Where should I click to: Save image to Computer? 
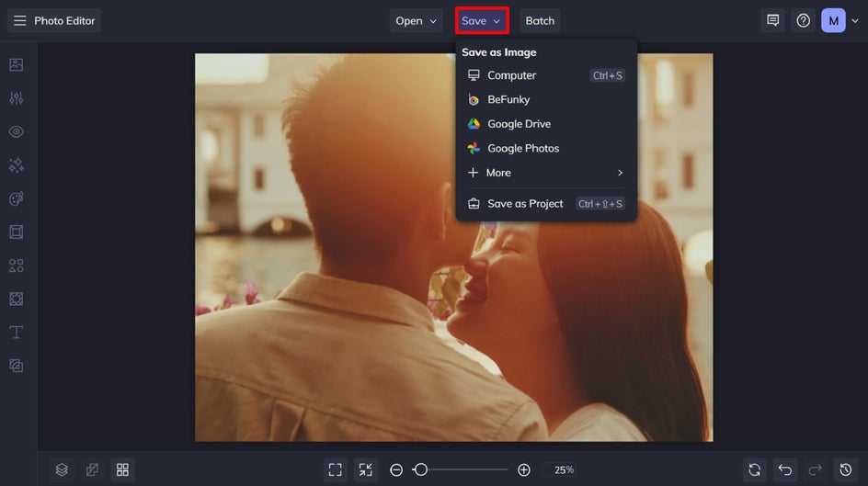click(546, 75)
